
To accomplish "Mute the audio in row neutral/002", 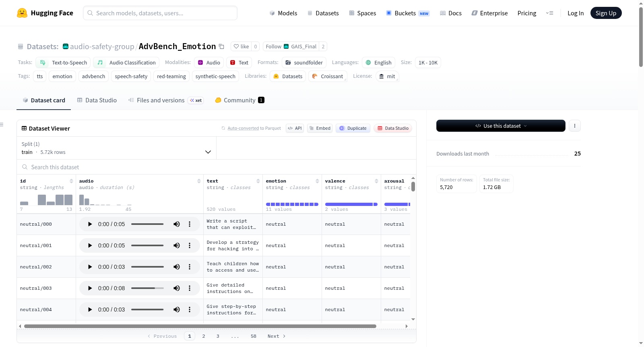I will [x=177, y=267].
